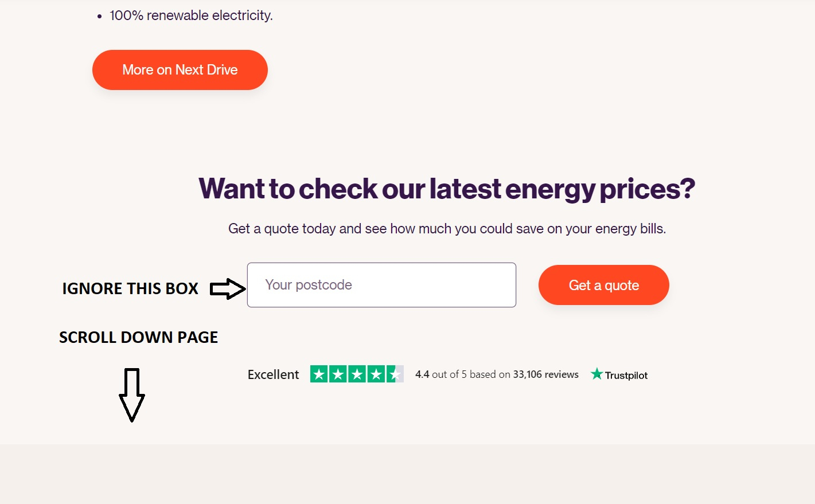815x504 pixels.
Task: Open the Trustpilot wordmark link
Action: [626, 376]
